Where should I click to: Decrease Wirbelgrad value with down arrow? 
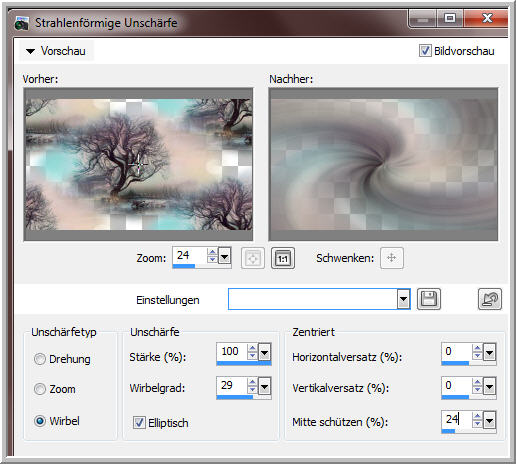click(x=252, y=389)
